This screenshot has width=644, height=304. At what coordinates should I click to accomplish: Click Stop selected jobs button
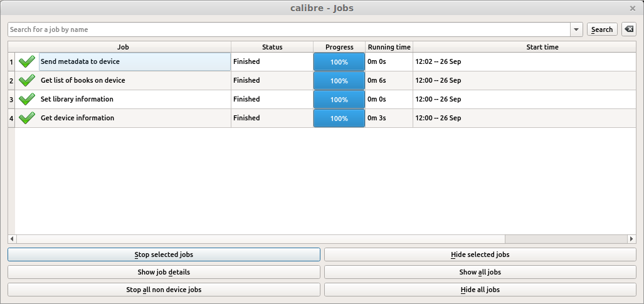tap(164, 254)
